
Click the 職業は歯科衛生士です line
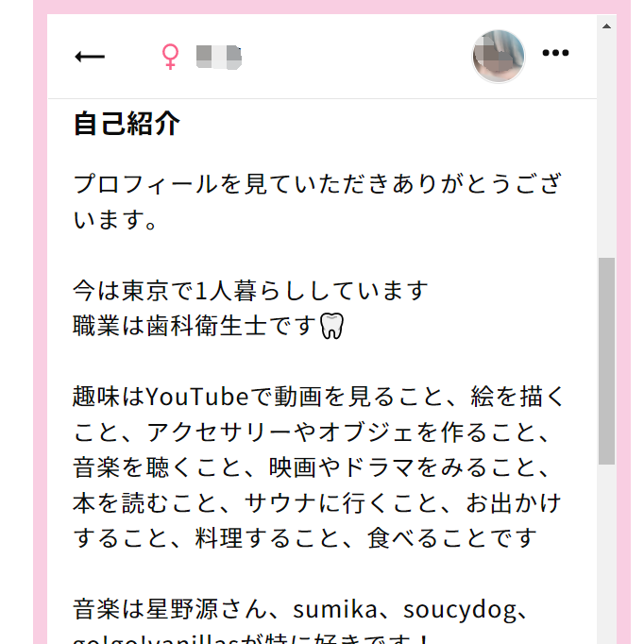click(195, 326)
